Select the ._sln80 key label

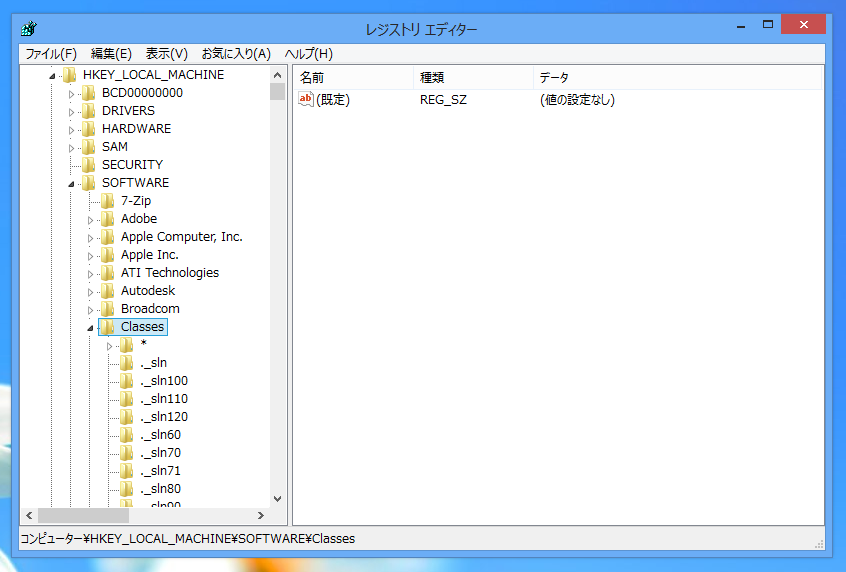coord(161,488)
